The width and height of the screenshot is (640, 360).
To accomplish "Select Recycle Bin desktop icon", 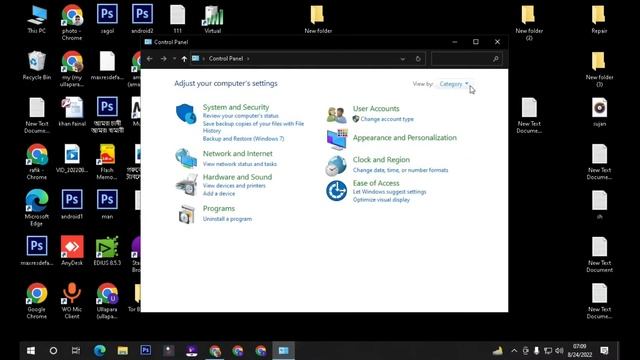I will click(37, 65).
